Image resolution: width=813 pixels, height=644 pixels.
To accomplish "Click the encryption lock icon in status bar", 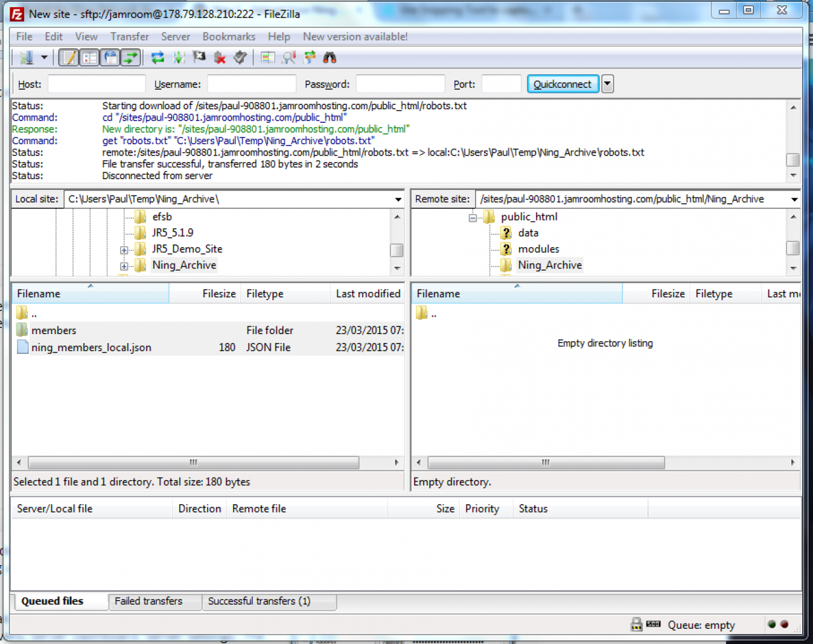I will point(636,625).
